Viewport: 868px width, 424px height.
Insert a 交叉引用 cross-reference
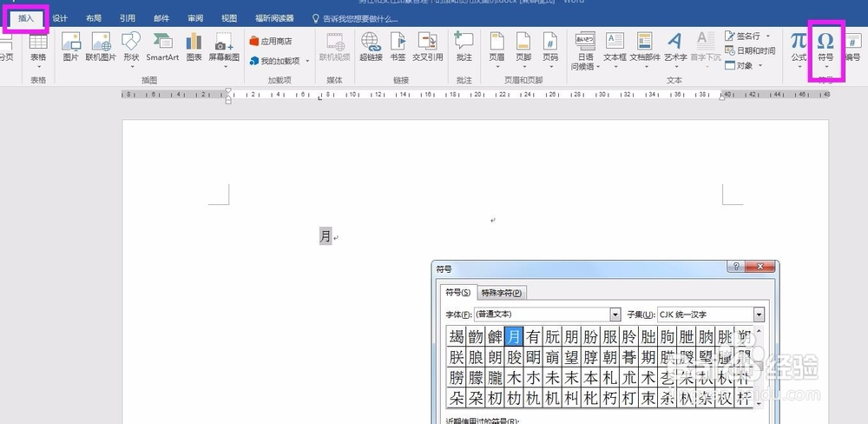pyautogui.click(x=427, y=48)
